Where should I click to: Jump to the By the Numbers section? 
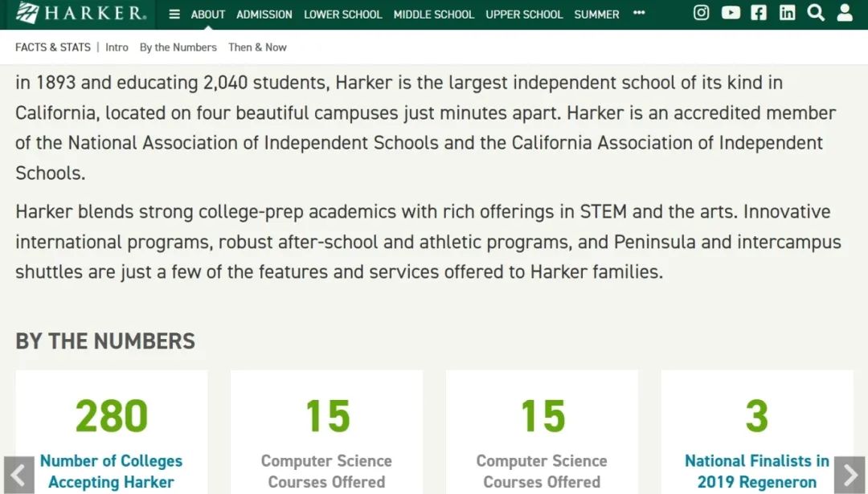[178, 47]
